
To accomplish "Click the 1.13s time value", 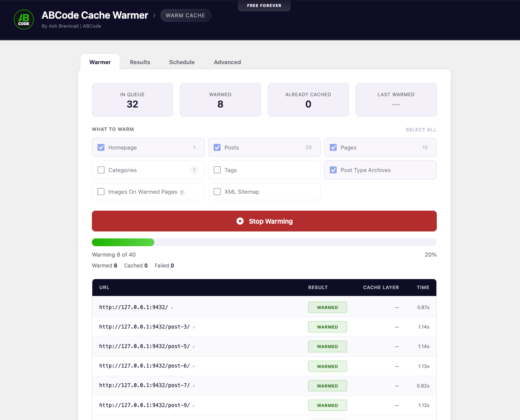I will click(x=423, y=366).
